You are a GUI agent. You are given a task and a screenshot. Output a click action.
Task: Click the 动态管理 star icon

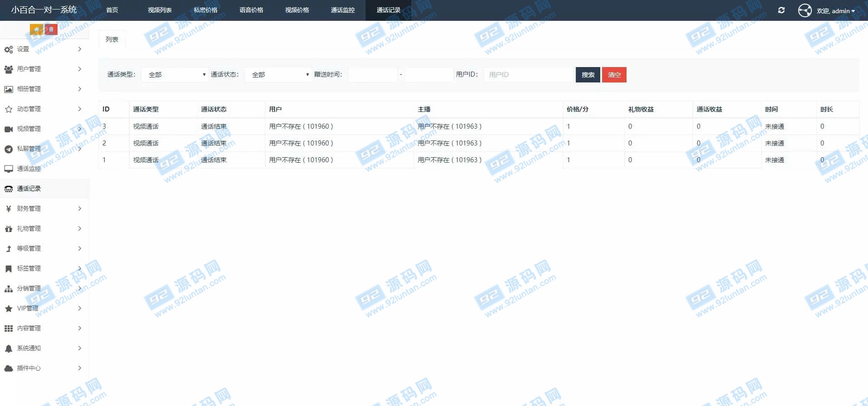8,109
